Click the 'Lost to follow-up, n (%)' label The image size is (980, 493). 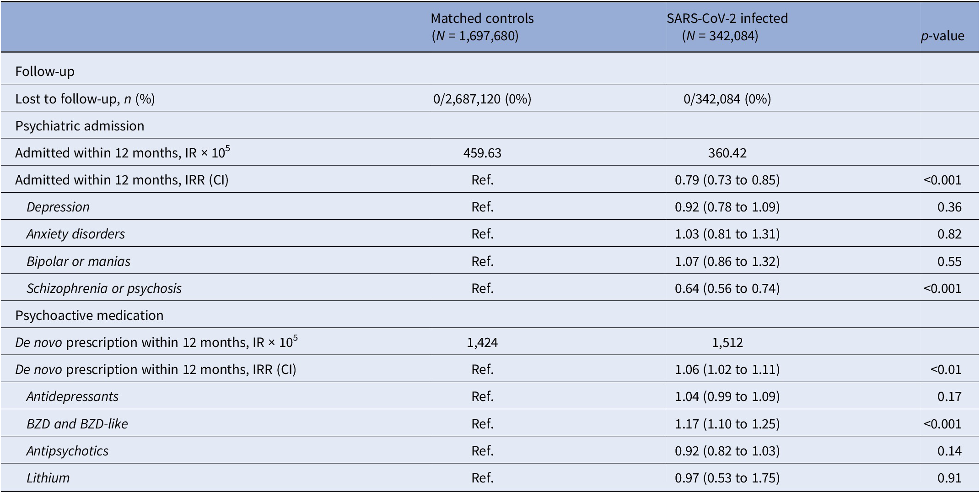[85, 99]
